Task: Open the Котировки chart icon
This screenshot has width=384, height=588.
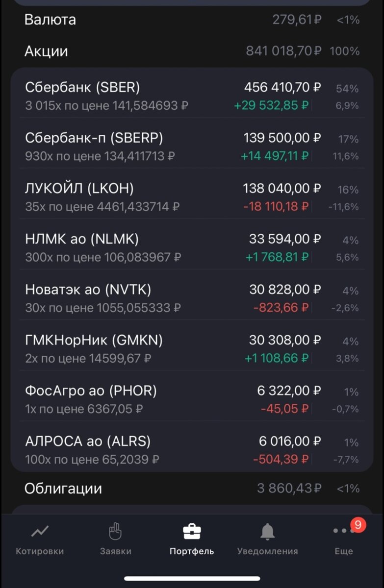Action: click(x=40, y=531)
